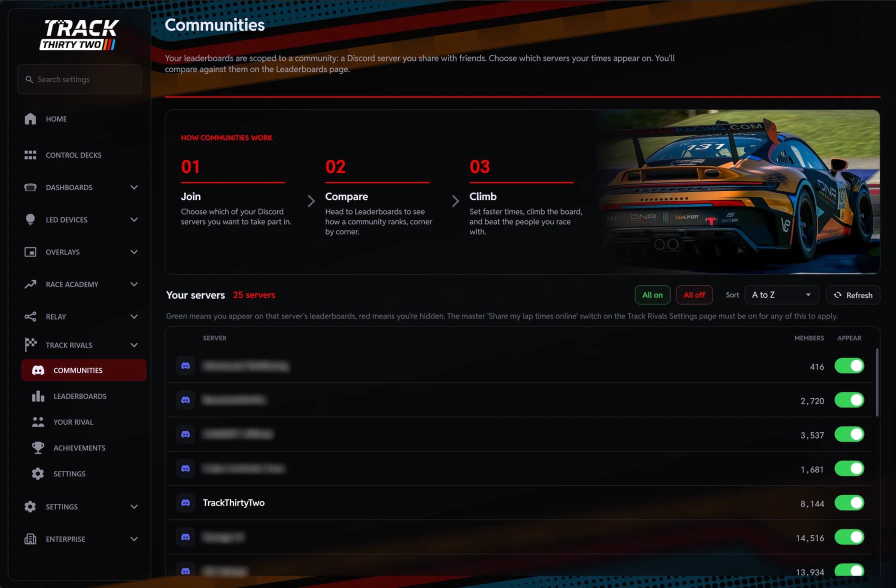This screenshot has width=896, height=588.
Task: Toggle appear switch for the 416-member server
Action: click(849, 366)
